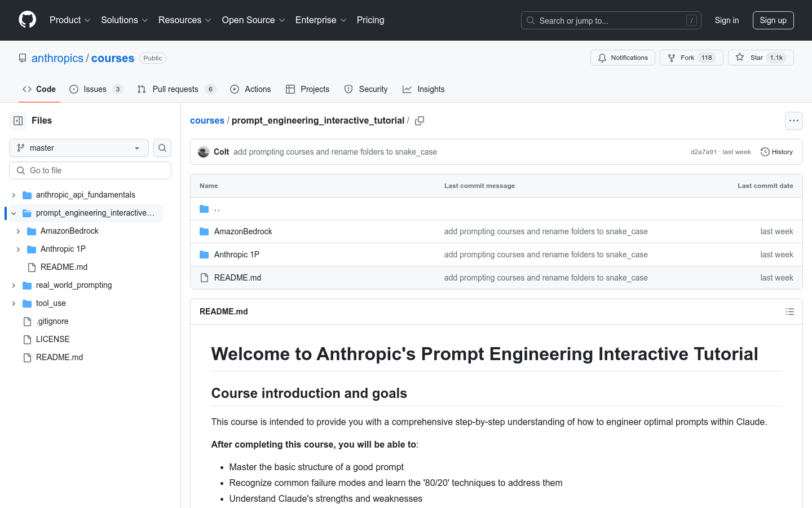
Task: Open the Actions tab
Action: [250, 89]
